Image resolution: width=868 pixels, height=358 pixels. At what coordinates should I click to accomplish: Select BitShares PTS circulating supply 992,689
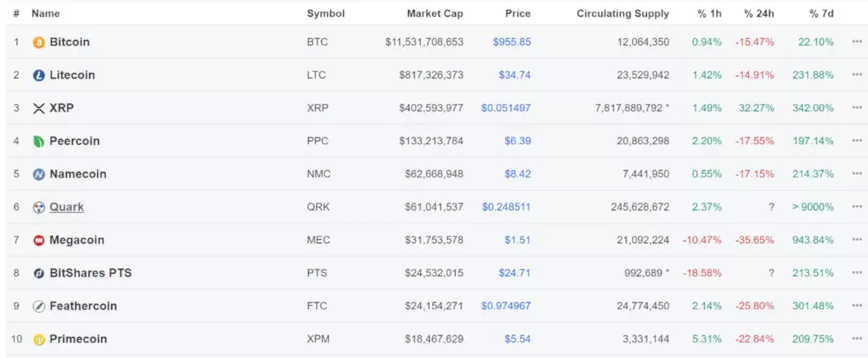[646, 273]
